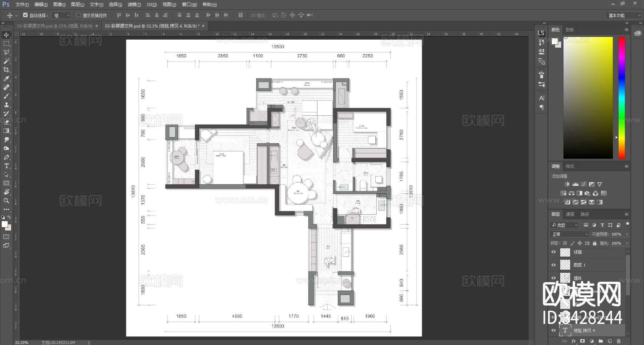Add a Levels adjustment layer
The width and height of the screenshot is (644, 345).
point(575,184)
